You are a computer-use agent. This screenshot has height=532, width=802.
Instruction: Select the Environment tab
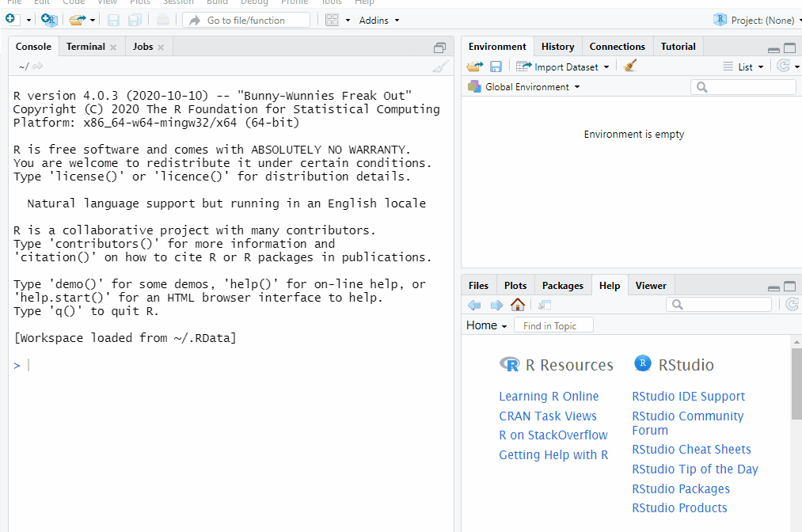[x=497, y=47]
